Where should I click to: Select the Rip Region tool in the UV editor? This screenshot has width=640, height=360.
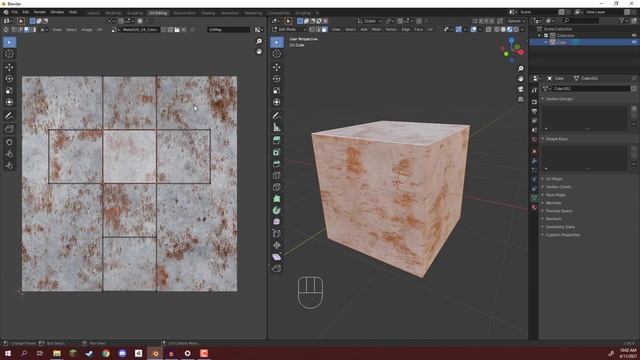coord(9,129)
